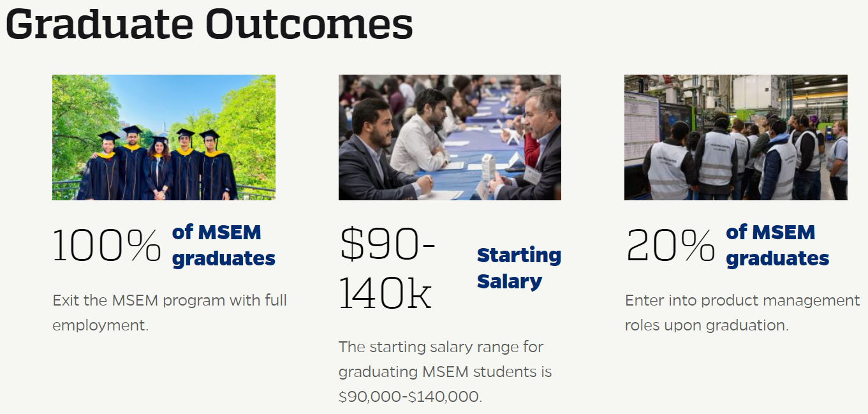Click the "140k" line of the salary figure
868x414 pixels.
[x=385, y=293]
